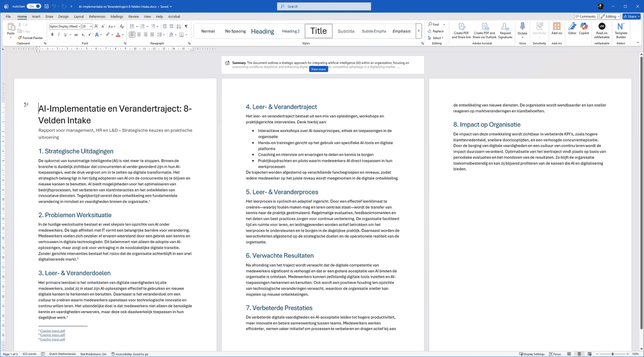Toggle Text Predictions in the status bar
Screen dimensions: 644x357
[93, 354]
